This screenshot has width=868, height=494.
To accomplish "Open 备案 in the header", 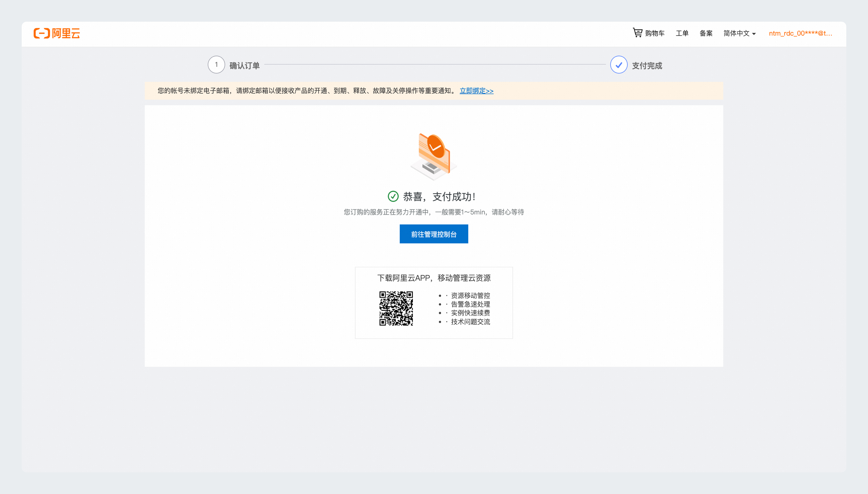I will (x=706, y=33).
